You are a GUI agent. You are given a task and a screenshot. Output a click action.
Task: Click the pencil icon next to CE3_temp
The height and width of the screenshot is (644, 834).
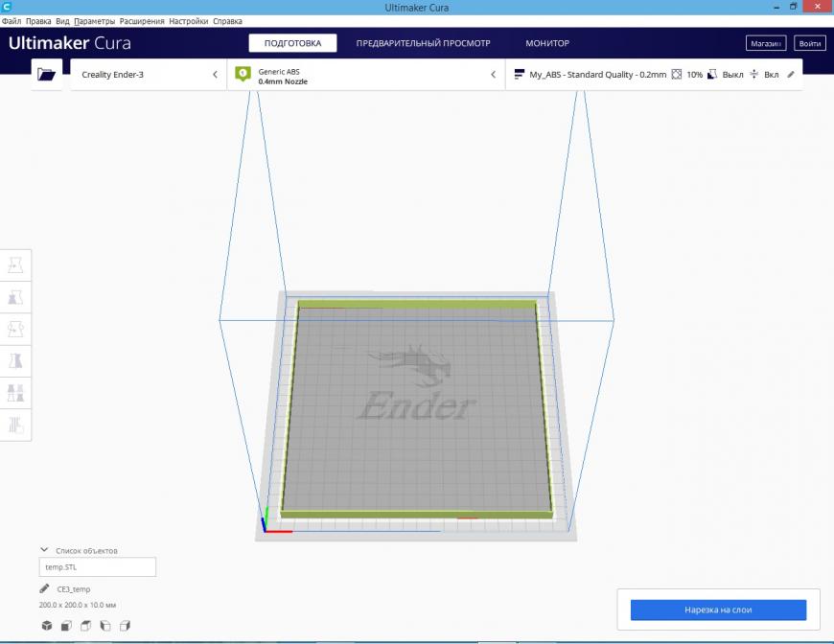coord(44,588)
